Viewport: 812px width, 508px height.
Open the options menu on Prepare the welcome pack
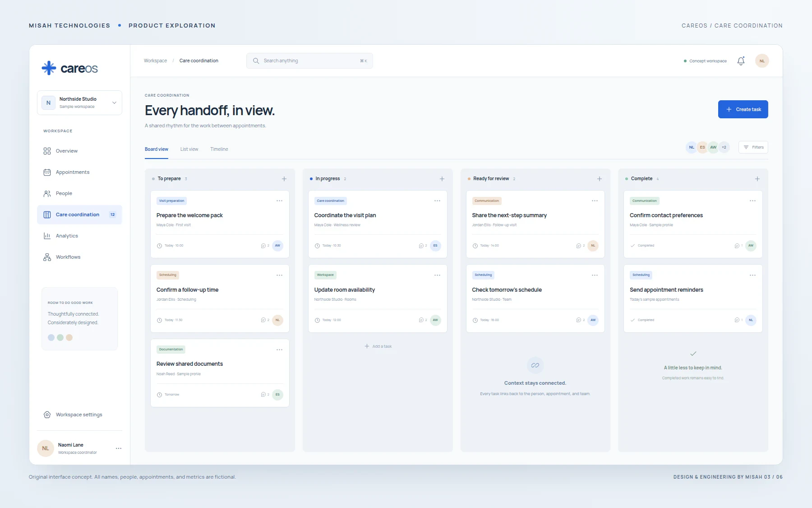click(x=279, y=201)
